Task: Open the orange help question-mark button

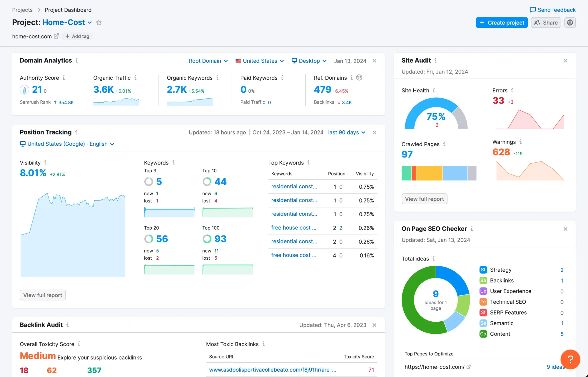Action: [x=570, y=359]
